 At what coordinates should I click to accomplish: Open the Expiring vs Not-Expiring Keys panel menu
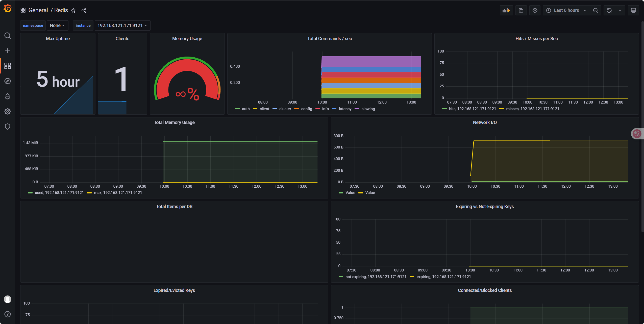485,207
